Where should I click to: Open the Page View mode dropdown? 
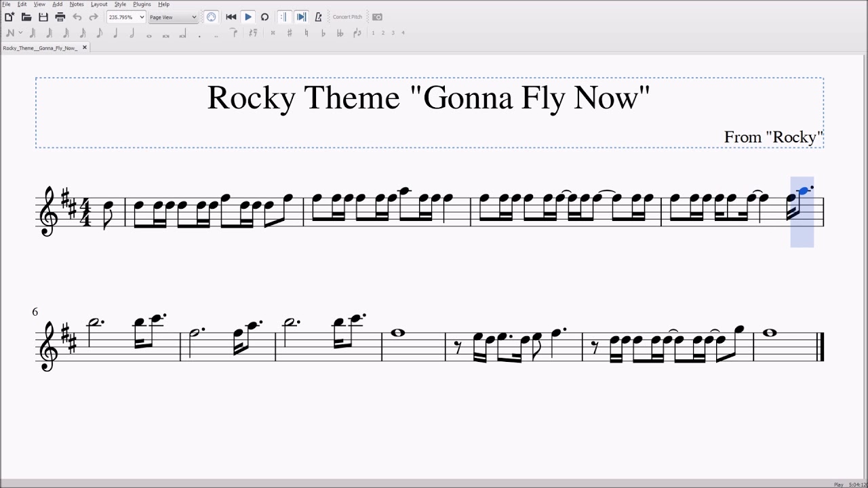[x=173, y=17]
